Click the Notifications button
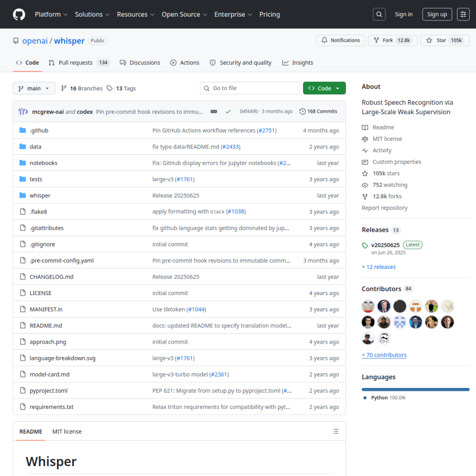Screen dimensions: 476x476 click(340, 40)
